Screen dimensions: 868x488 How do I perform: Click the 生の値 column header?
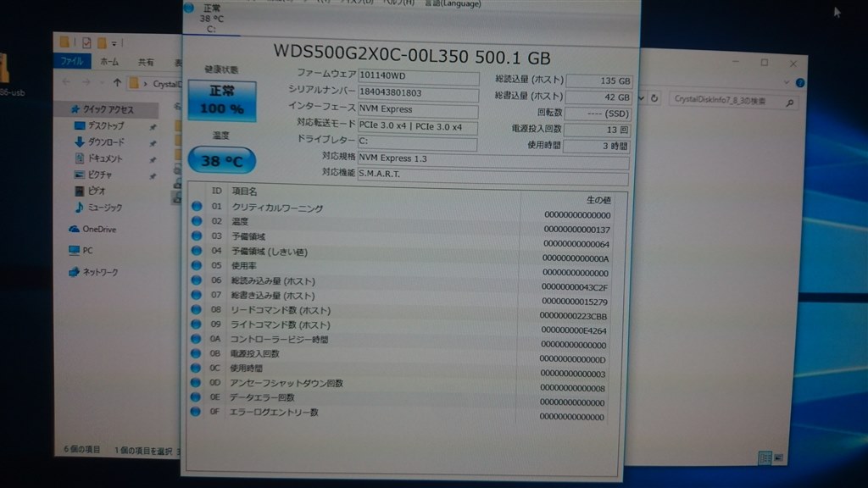tap(598, 200)
